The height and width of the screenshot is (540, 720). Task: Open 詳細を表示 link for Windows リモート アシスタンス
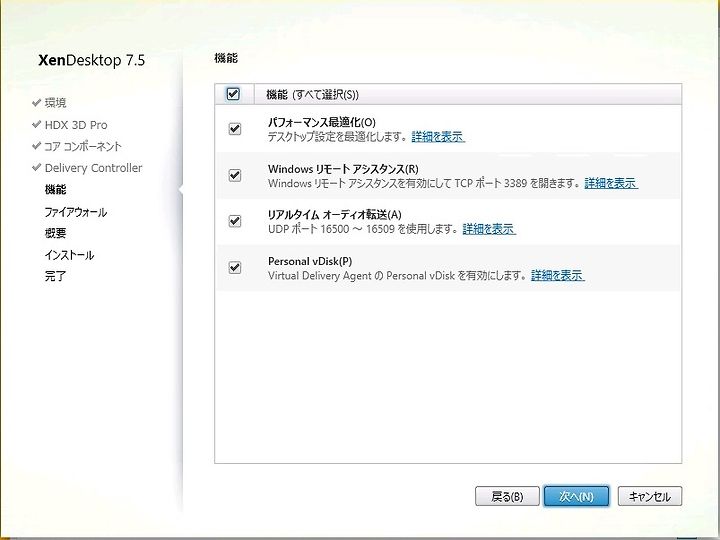point(611,183)
